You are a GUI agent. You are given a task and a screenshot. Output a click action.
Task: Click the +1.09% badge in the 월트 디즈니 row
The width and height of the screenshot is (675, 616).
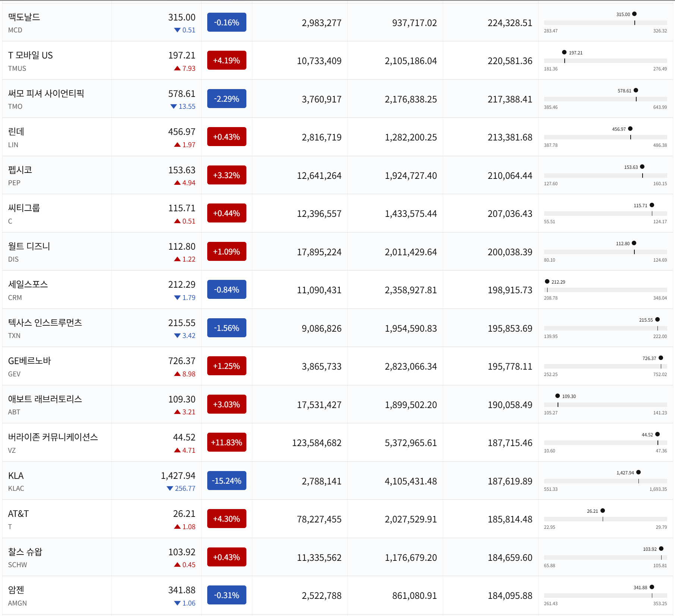coord(227,252)
